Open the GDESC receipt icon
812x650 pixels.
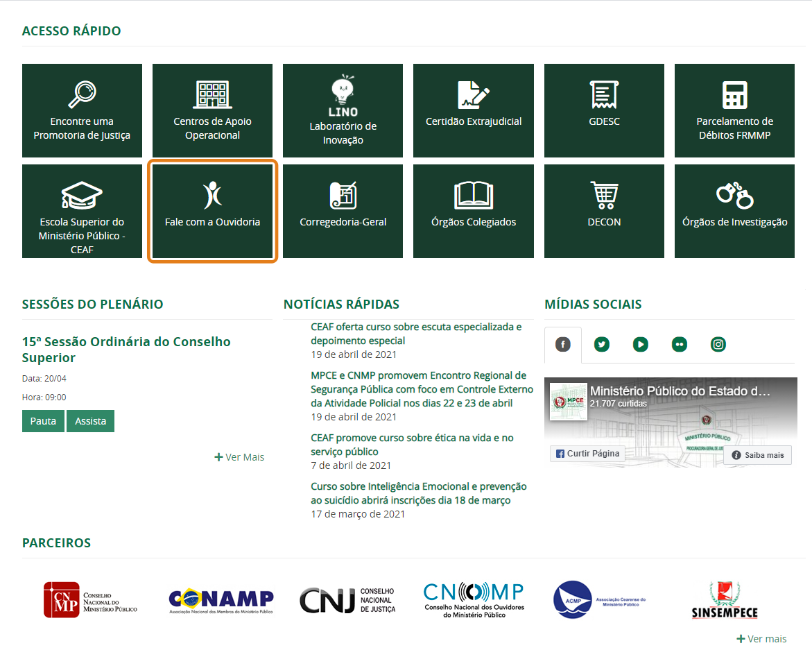tap(605, 94)
